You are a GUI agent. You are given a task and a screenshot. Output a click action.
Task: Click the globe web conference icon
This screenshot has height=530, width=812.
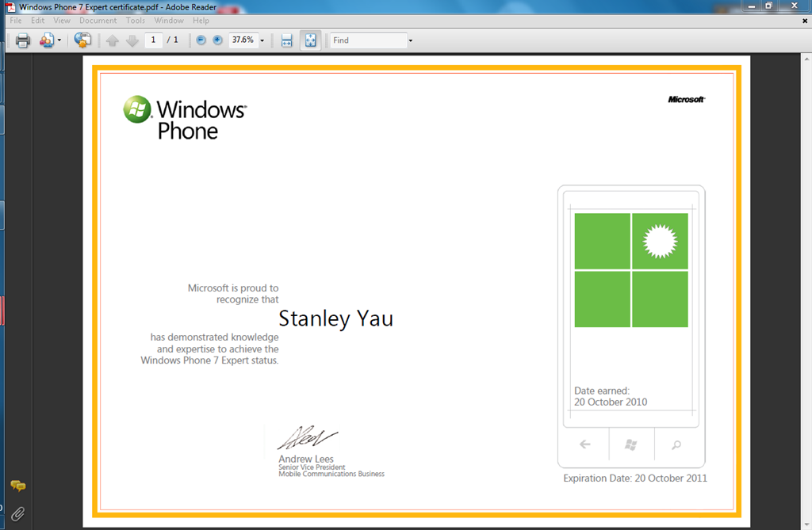click(x=82, y=40)
